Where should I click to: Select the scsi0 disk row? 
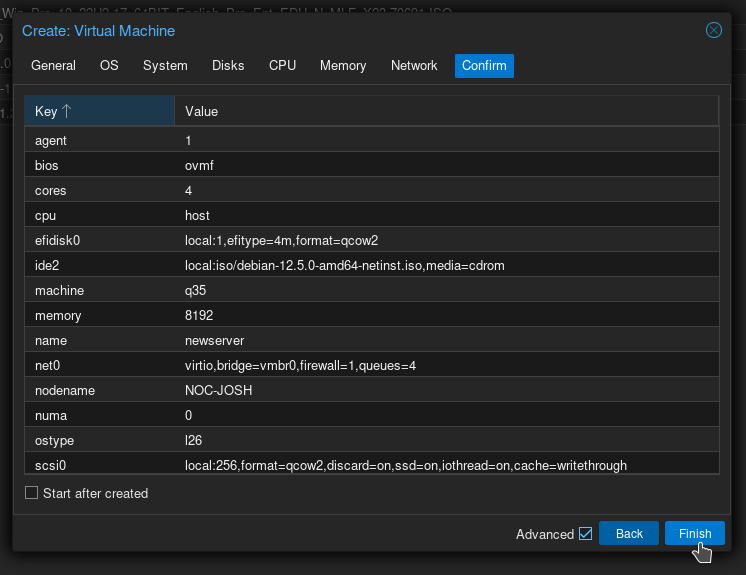pyautogui.click(x=371, y=465)
